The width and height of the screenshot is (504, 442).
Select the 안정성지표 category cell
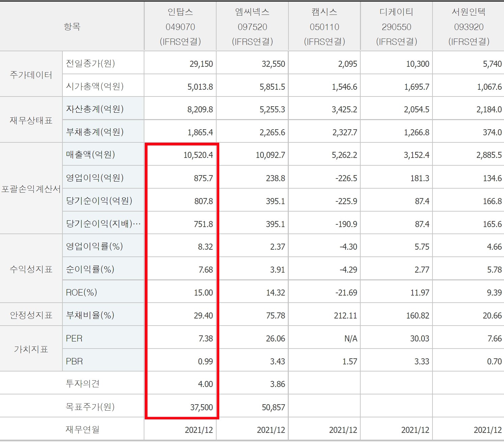tap(31, 315)
